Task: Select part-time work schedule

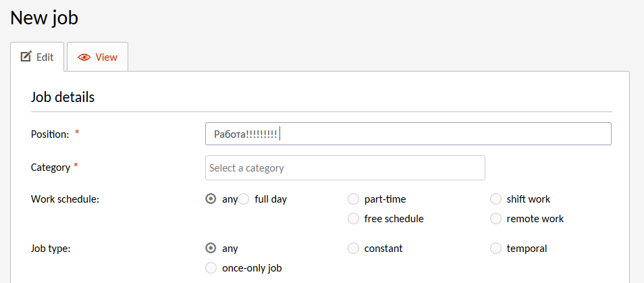Action: 353,199
